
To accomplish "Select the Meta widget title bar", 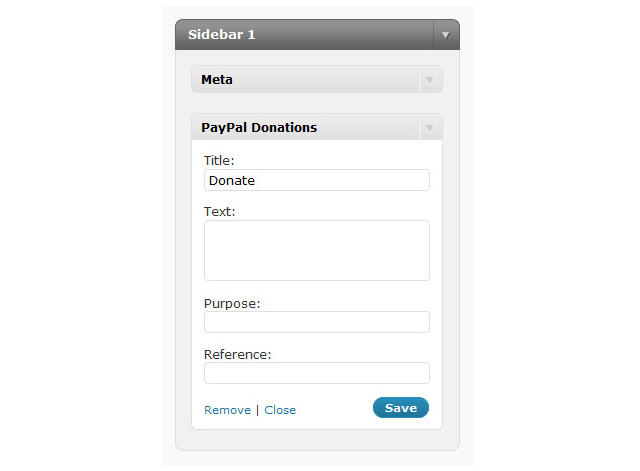I will [300, 79].
